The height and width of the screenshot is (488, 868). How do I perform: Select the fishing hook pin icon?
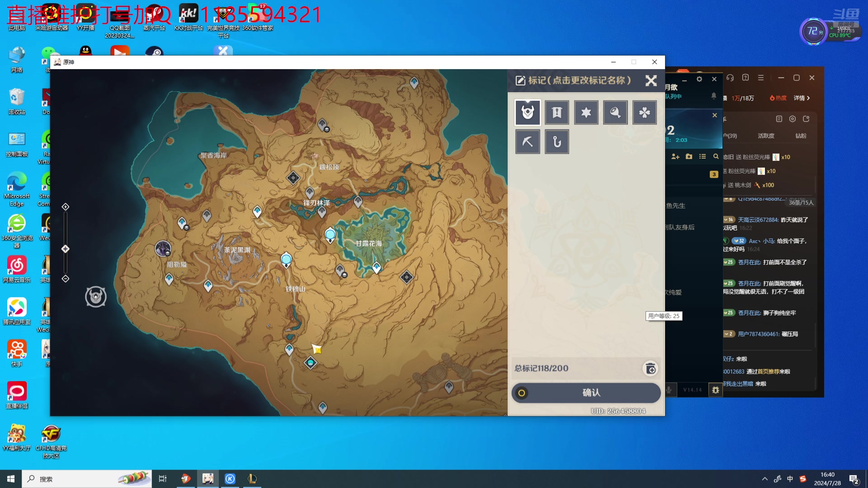coord(557,142)
